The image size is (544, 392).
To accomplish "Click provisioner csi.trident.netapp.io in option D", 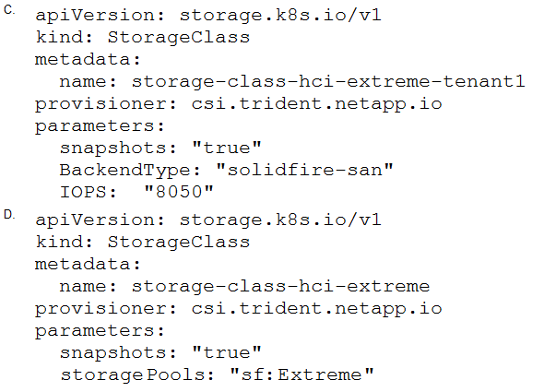I will pos(239,309).
